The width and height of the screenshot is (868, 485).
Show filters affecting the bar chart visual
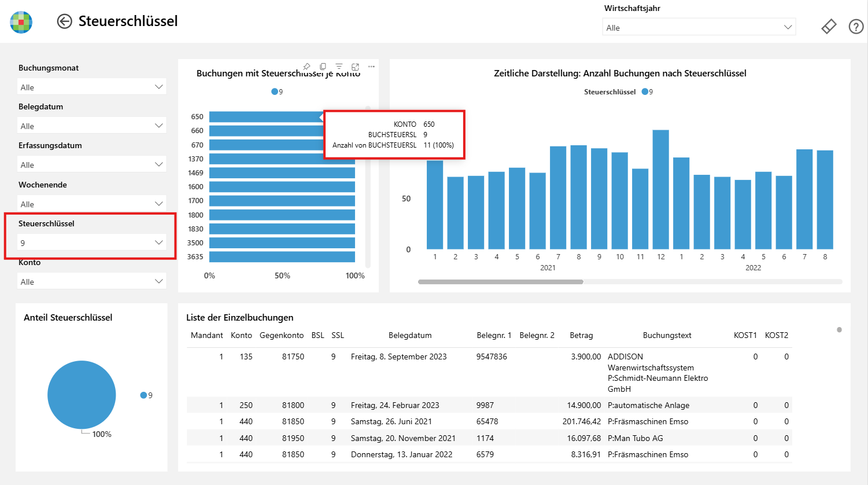point(339,67)
